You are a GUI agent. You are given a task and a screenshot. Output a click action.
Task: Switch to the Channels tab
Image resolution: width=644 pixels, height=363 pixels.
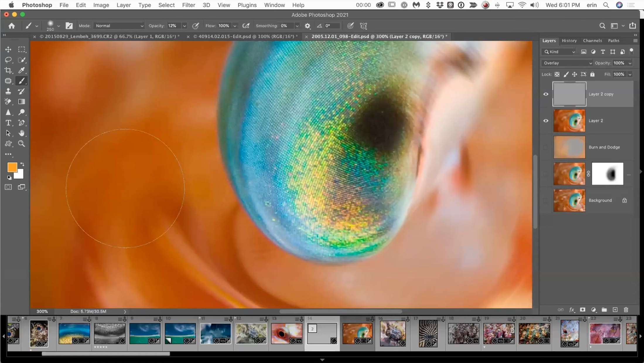coord(592,40)
